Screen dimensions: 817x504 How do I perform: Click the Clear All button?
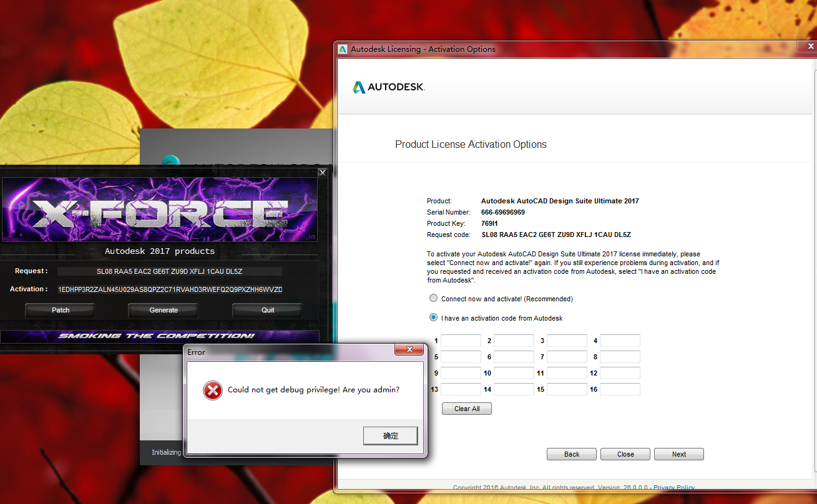click(467, 409)
